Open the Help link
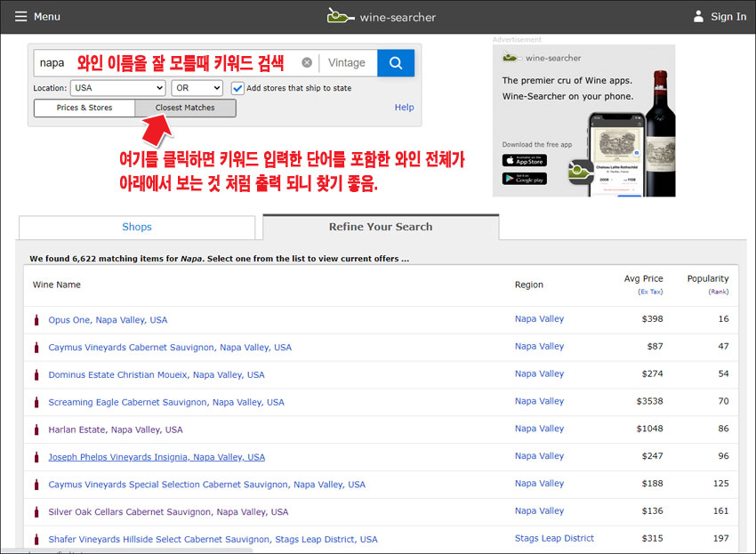The width and height of the screenshot is (756, 554). pos(404,108)
